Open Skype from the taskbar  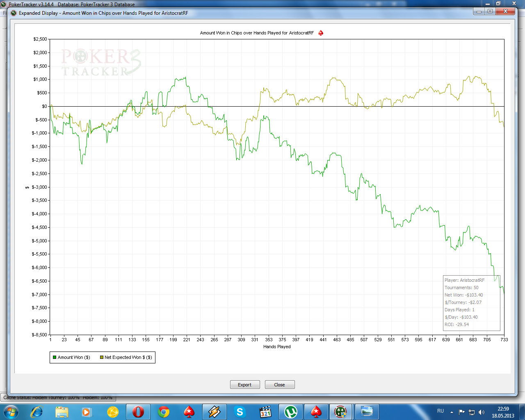pyautogui.click(x=240, y=411)
